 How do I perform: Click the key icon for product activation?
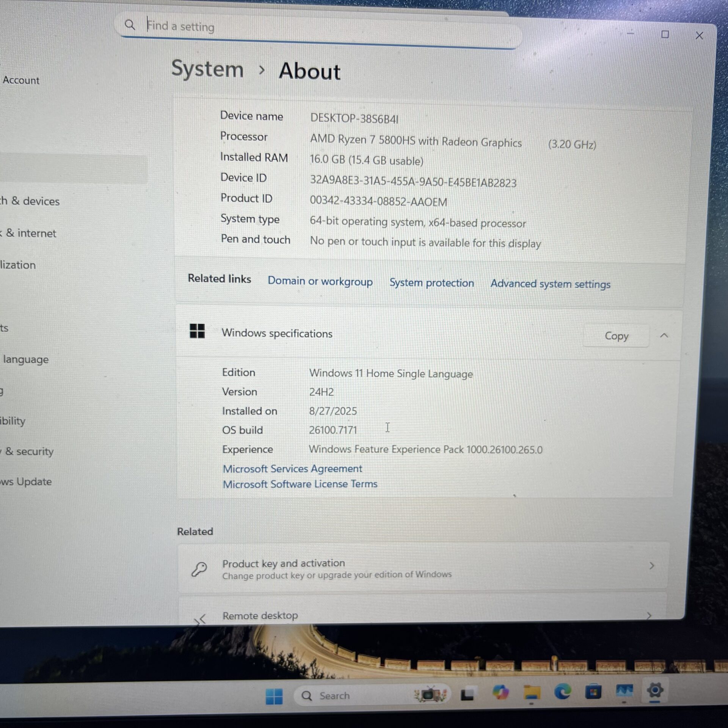199,569
